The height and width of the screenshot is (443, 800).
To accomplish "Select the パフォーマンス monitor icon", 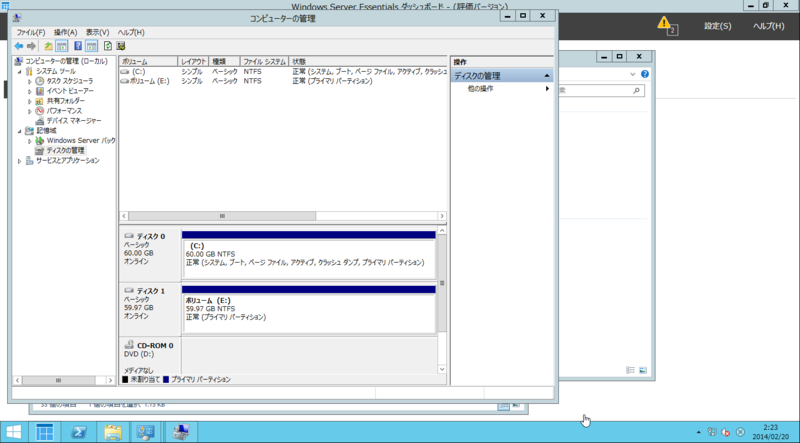I will point(40,111).
